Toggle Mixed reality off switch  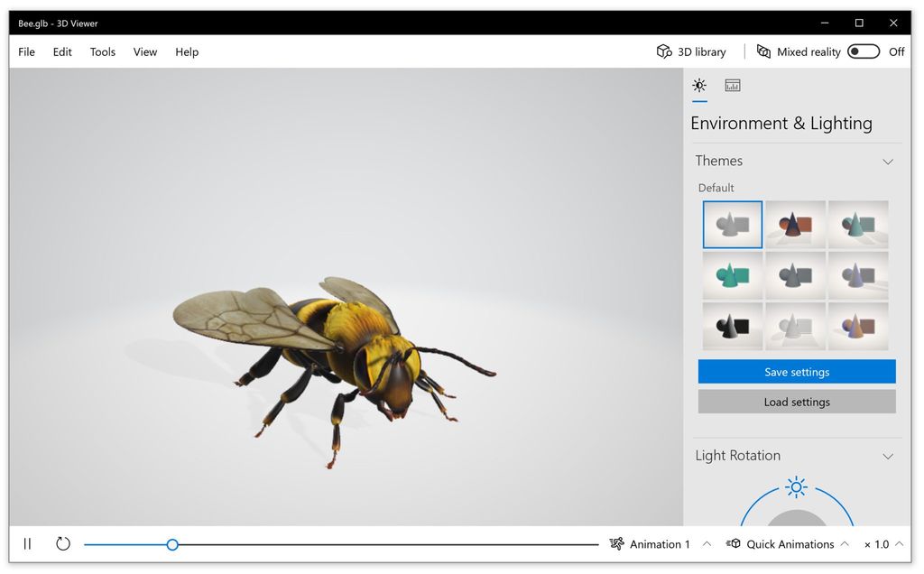pos(863,51)
